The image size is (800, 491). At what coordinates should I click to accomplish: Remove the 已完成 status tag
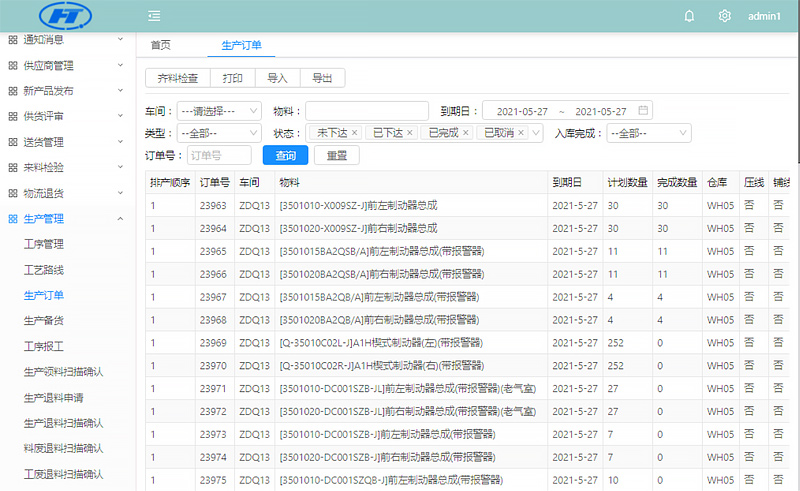466,133
